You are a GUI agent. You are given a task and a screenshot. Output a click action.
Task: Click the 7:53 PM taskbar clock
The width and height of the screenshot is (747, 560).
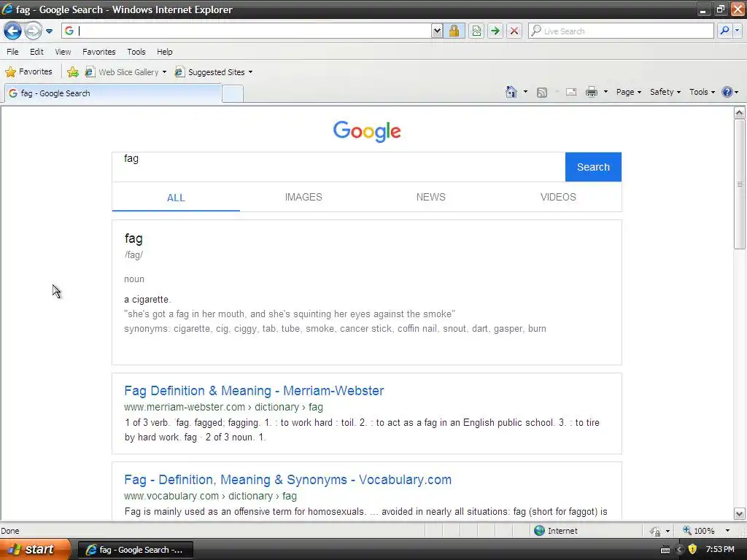point(720,550)
